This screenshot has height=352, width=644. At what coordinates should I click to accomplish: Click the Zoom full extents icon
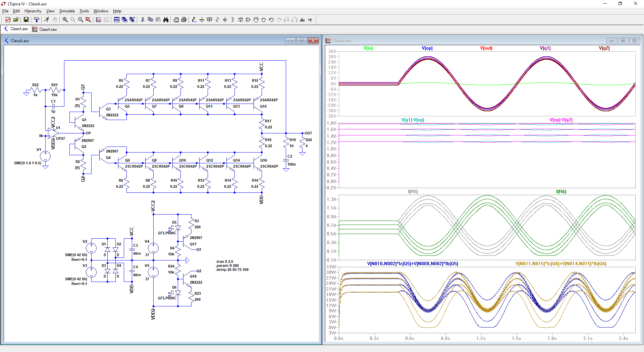click(88, 20)
